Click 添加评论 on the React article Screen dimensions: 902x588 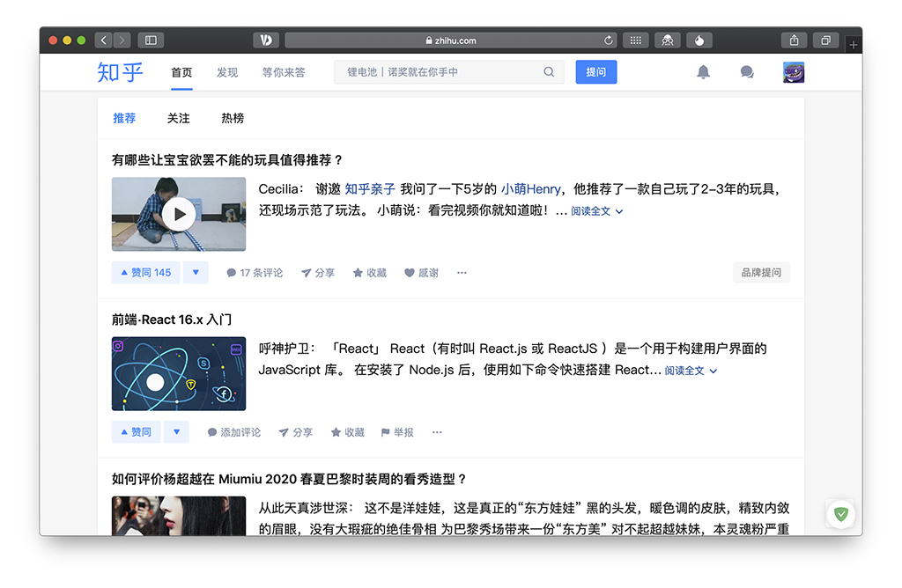(234, 432)
